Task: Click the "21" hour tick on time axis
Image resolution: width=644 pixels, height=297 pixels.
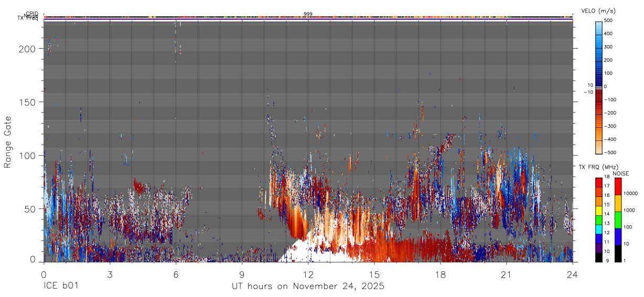Action: pyautogui.click(x=507, y=274)
